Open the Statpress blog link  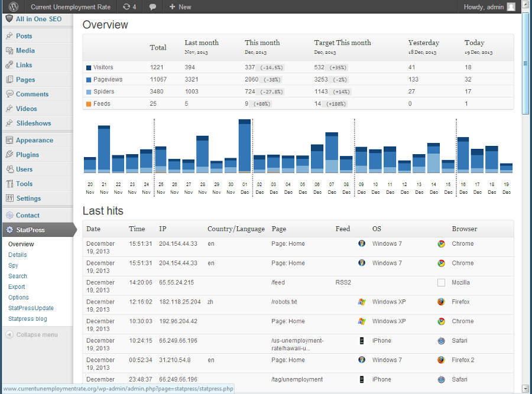pos(28,318)
